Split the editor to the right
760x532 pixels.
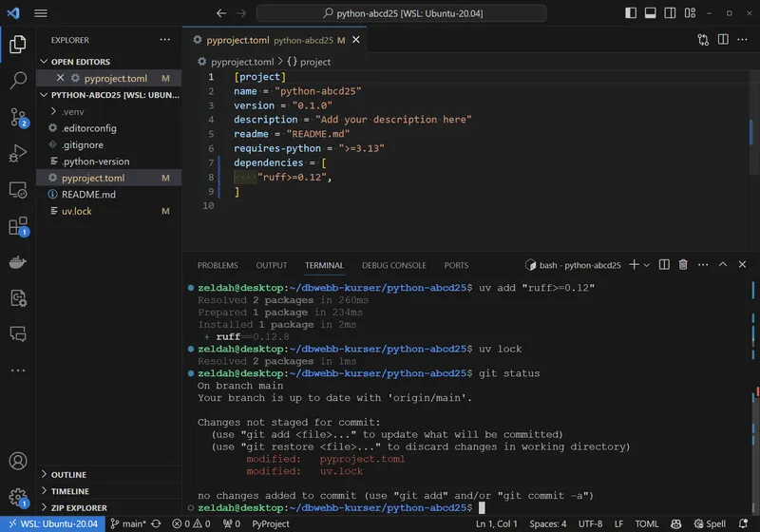click(x=723, y=40)
